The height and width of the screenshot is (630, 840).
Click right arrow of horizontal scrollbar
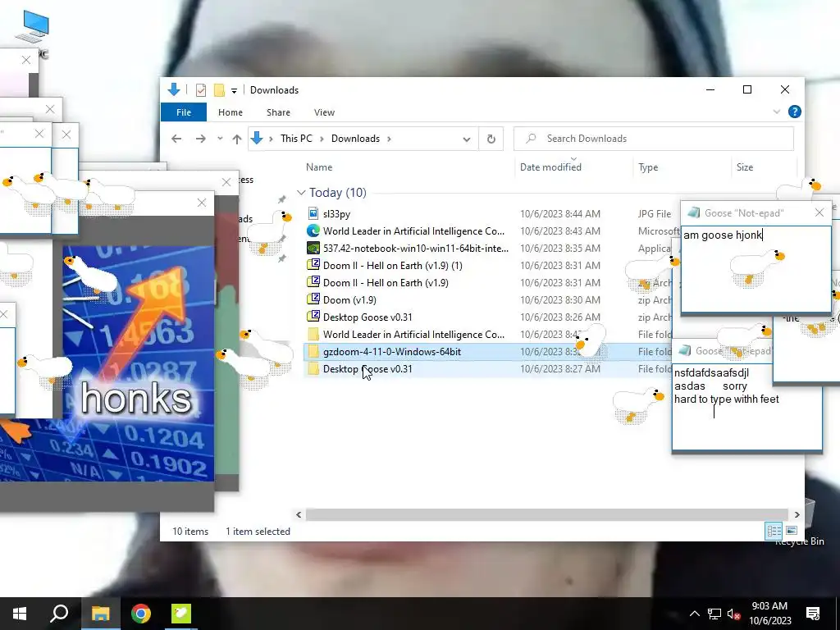pyautogui.click(x=797, y=515)
